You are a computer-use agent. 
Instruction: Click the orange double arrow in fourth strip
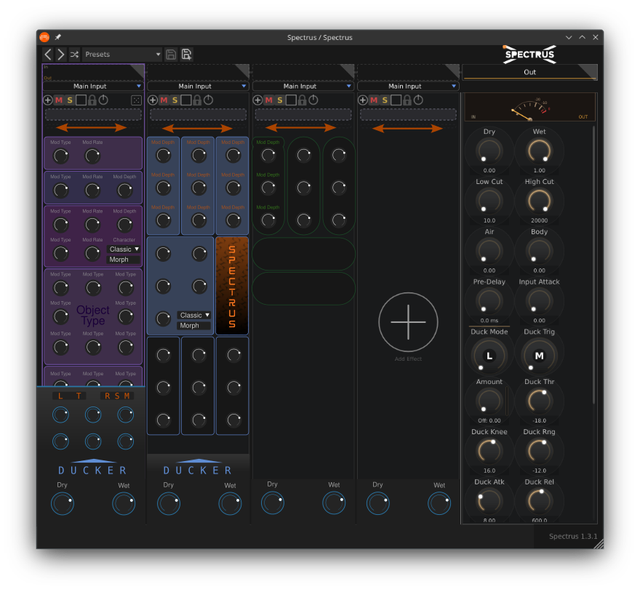coord(407,129)
